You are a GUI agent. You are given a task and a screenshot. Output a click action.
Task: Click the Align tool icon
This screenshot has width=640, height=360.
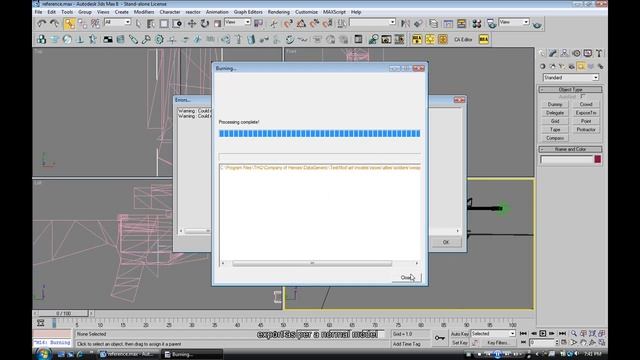click(418, 24)
